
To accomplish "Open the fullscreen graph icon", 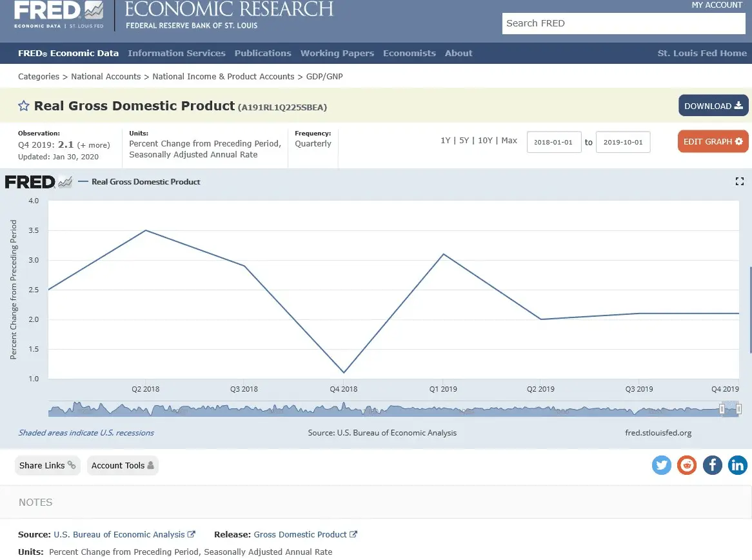I will pos(740,182).
